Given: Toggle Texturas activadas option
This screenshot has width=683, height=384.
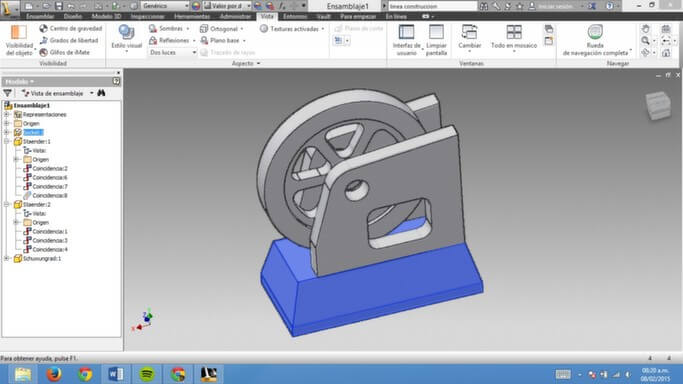Looking at the screenshot, I should click(x=292, y=29).
